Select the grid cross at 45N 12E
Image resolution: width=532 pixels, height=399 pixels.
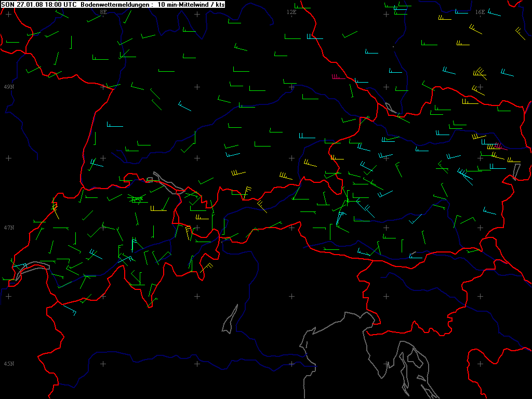click(x=291, y=364)
